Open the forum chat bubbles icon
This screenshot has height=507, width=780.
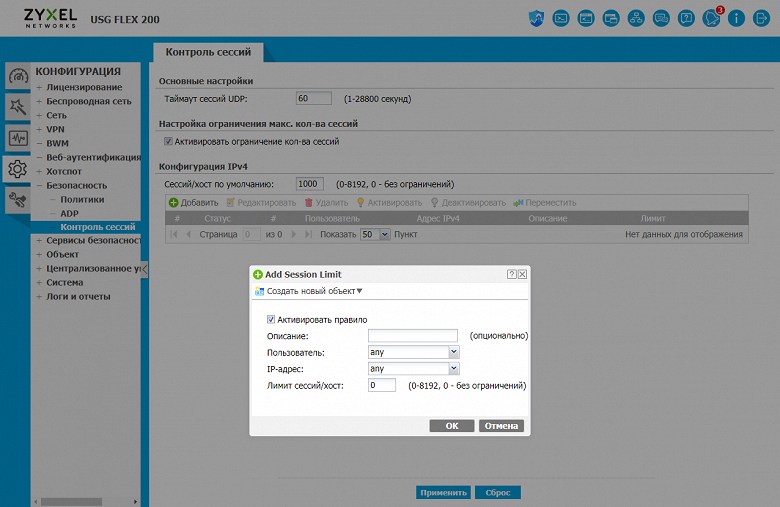[x=661, y=19]
